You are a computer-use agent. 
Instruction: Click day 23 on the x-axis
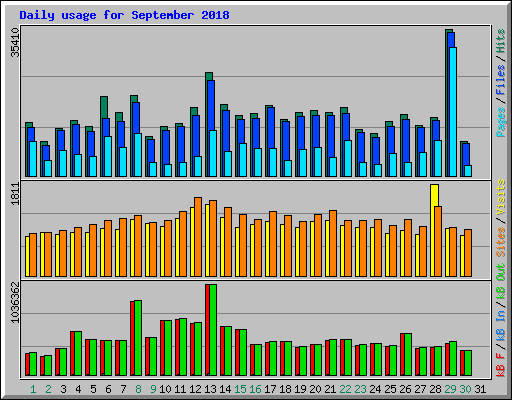pos(360,389)
